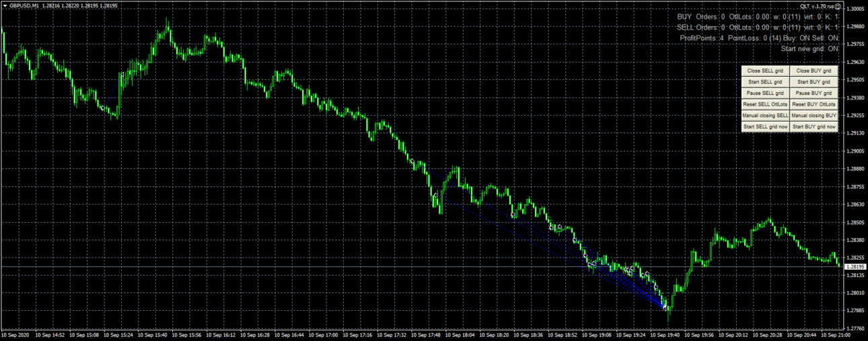Trigger Start BUY grid now

click(x=813, y=126)
